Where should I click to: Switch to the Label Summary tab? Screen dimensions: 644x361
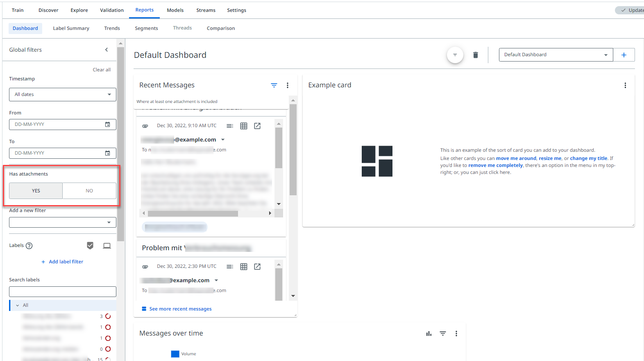click(71, 28)
